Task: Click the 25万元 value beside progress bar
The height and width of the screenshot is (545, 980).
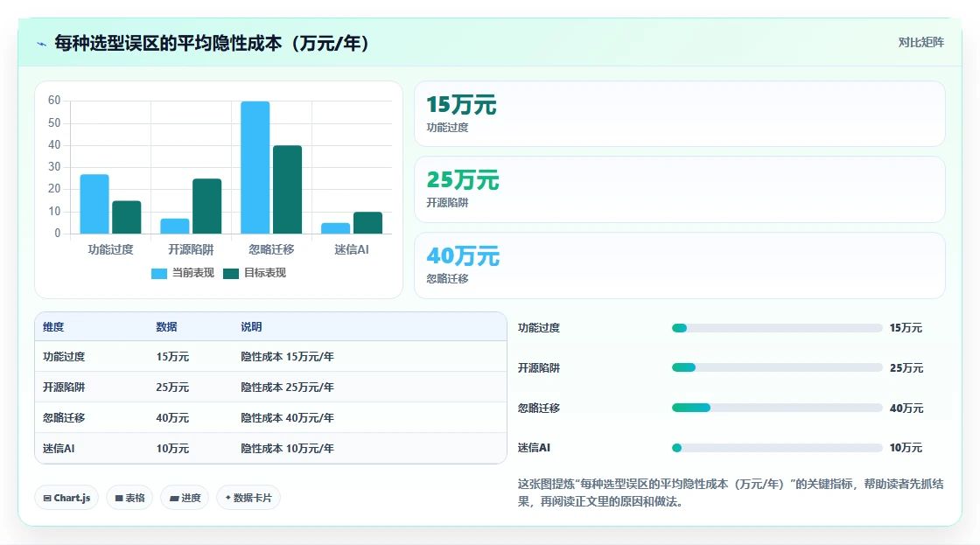Action: [x=906, y=368]
